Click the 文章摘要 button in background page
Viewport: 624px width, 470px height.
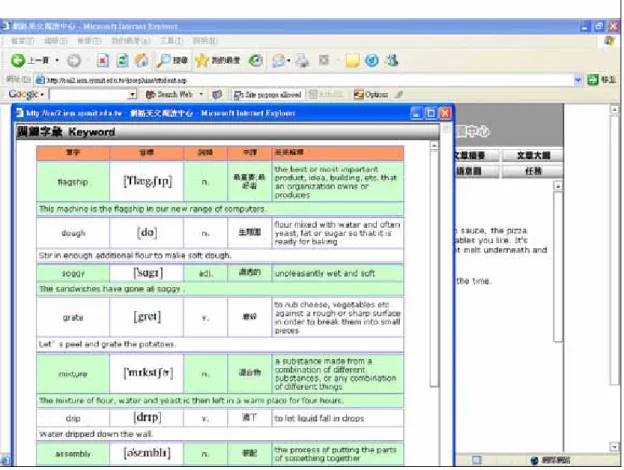click(476, 156)
